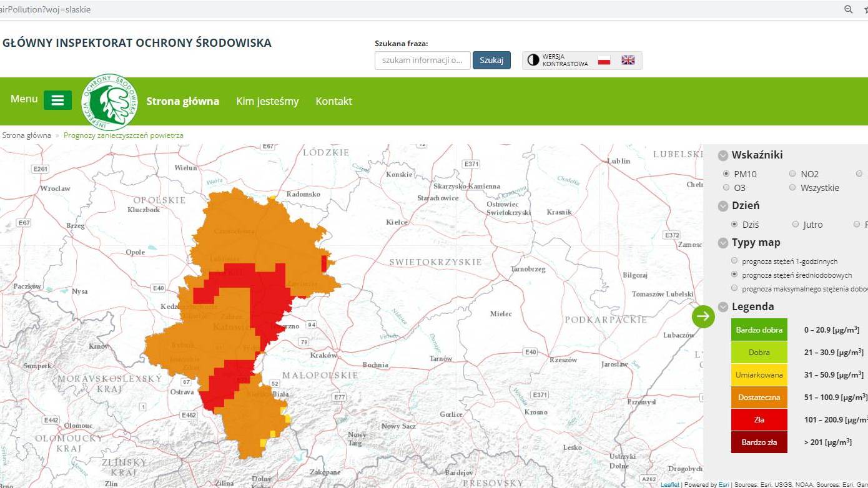Screen dimensions: 868x488
Task: Select the NO2 indicator radio button
Action: point(792,174)
